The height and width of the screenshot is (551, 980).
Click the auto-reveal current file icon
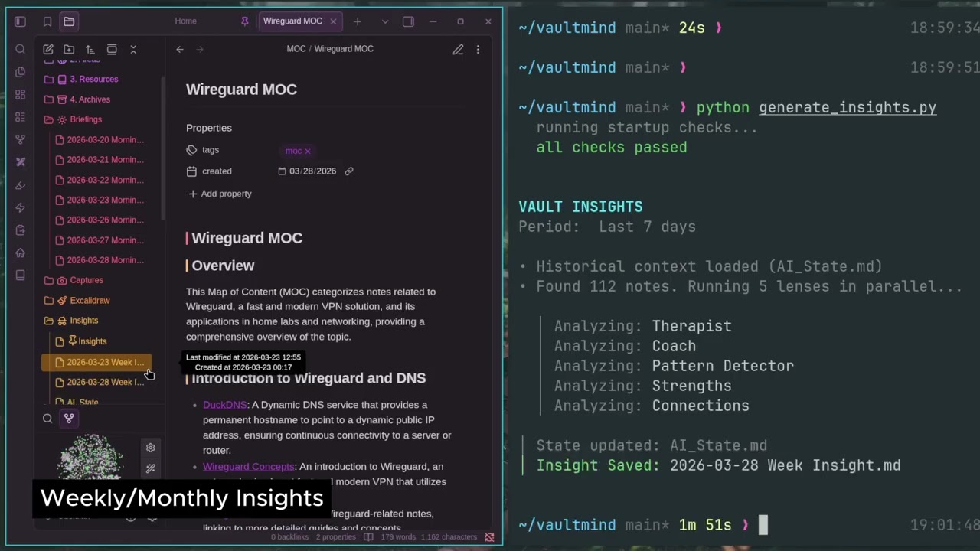(x=112, y=49)
